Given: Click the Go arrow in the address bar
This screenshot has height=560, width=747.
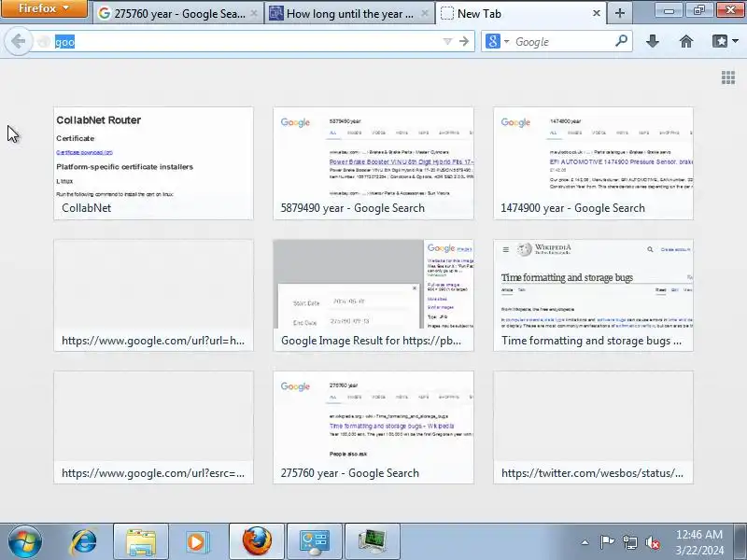Looking at the screenshot, I should coord(464,42).
